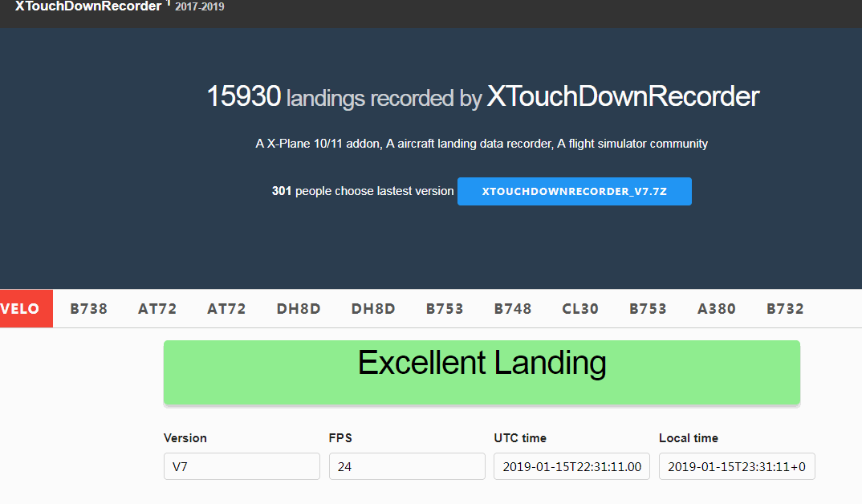Viewport: 862px width, 504px height.
Task: Select the B753 tab next to A380
Action: (649, 308)
